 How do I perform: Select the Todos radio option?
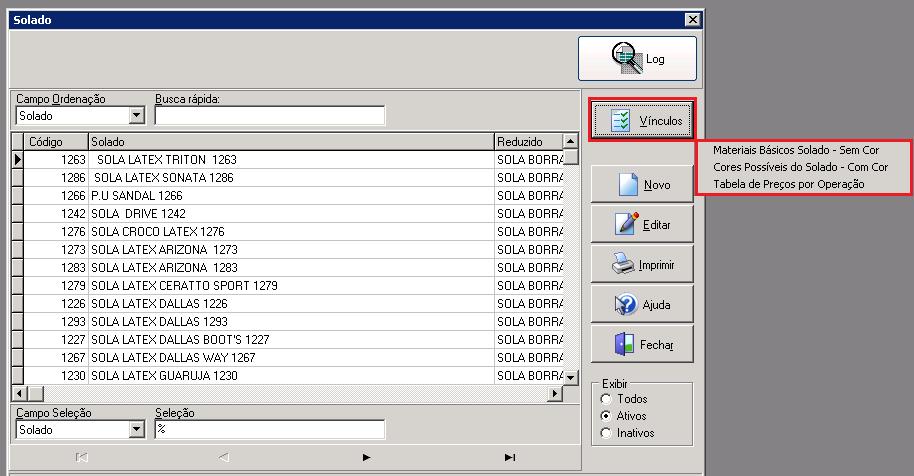tap(624, 399)
